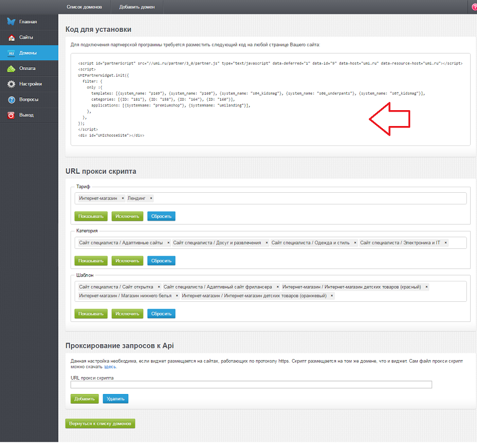Click the red power icon next to Выход
The width and height of the screenshot is (477, 448).
pos(11,115)
